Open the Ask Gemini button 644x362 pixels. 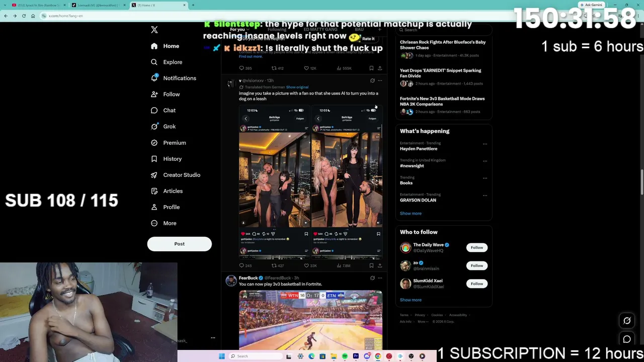[x=591, y=5]
